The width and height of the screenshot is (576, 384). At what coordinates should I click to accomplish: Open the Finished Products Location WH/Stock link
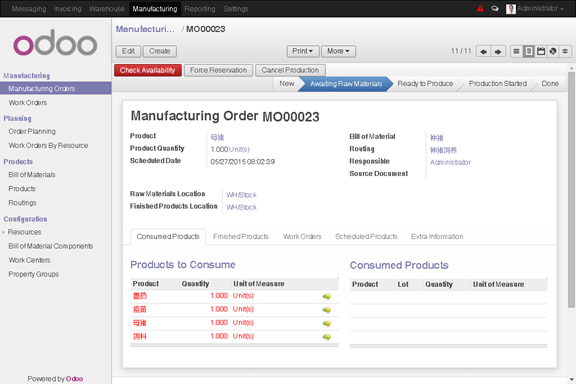[x=241, y=207]
